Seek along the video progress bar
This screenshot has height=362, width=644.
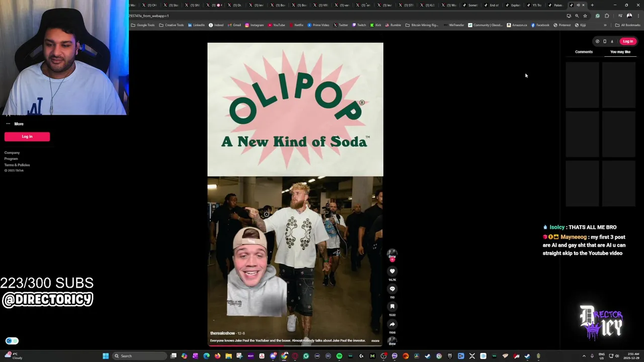[295, 345]
